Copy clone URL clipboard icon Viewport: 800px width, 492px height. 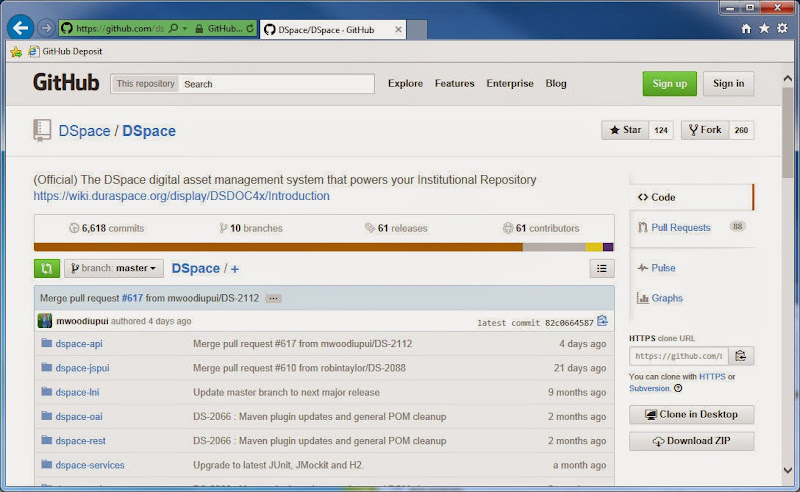click(741, 356)
